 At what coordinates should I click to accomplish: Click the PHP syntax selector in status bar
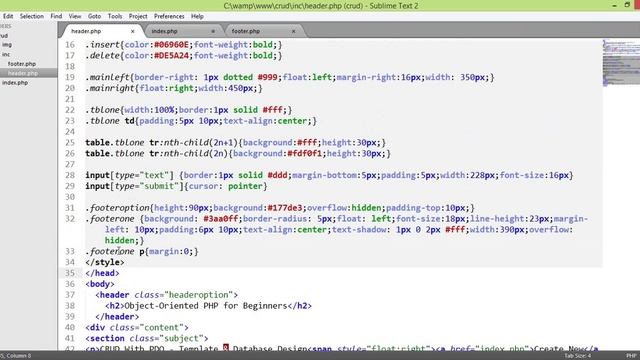click(x=631, y=356)
